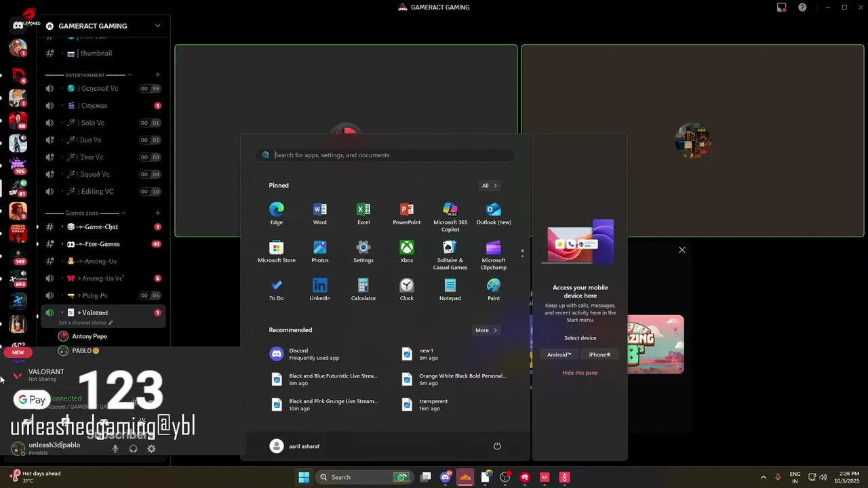Open the Game-Chat text channel
The width and height of the screenshot is (868, 488).
(102, 227)
